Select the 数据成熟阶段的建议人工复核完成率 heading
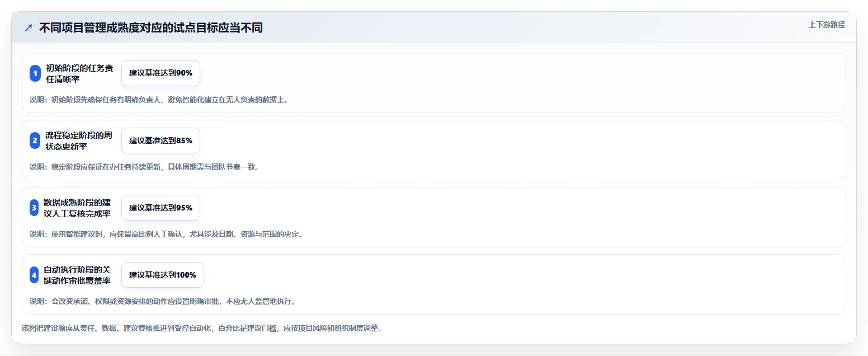 pos(77,208)
